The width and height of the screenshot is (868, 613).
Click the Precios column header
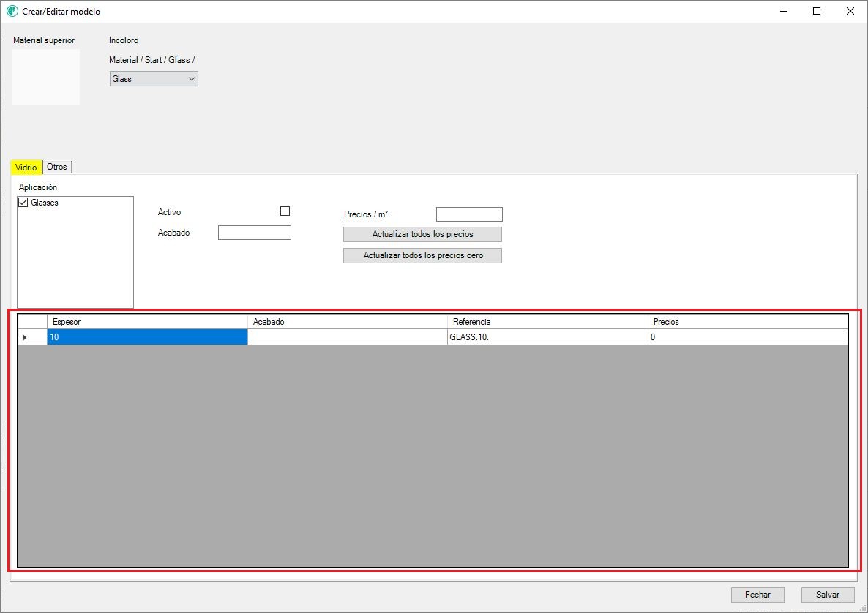(748, 322)
